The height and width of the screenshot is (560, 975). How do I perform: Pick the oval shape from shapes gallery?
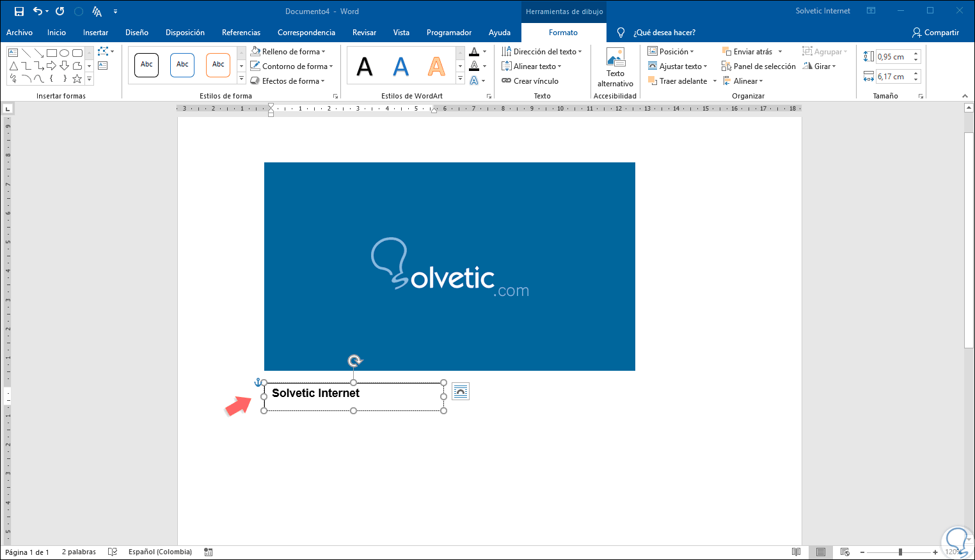65,52
